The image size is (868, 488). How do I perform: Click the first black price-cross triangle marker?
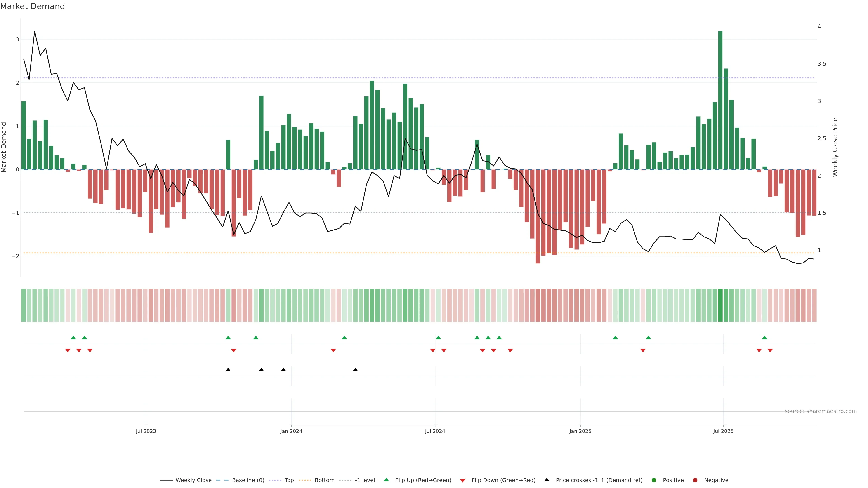(x=228, y=370)
